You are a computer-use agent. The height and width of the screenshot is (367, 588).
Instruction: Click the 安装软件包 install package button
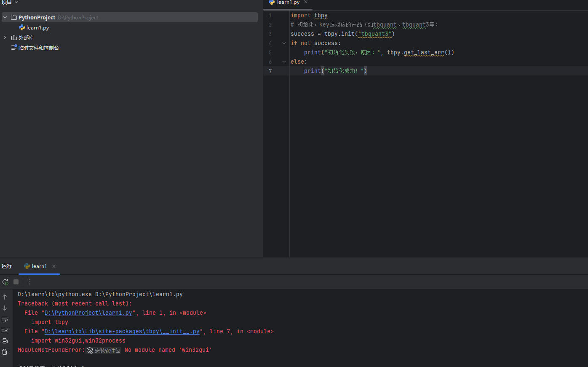tap(104, 350)
